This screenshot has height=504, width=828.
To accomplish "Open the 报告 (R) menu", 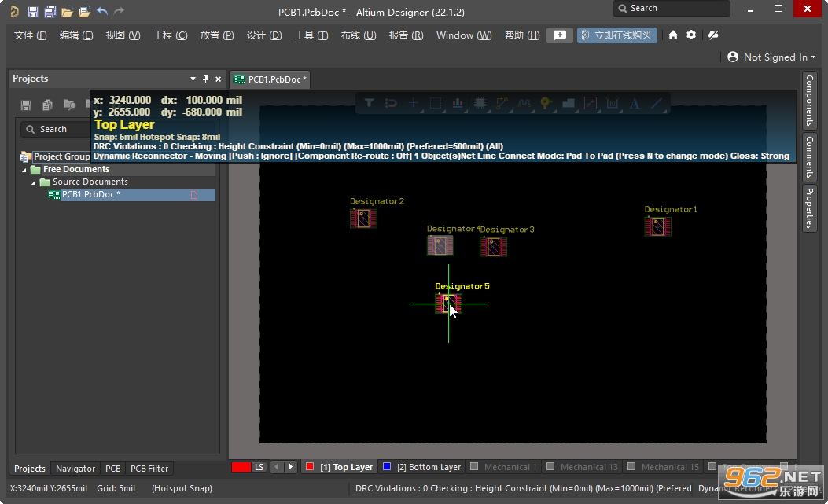I will pyautogui.click(x=406, y=35).
